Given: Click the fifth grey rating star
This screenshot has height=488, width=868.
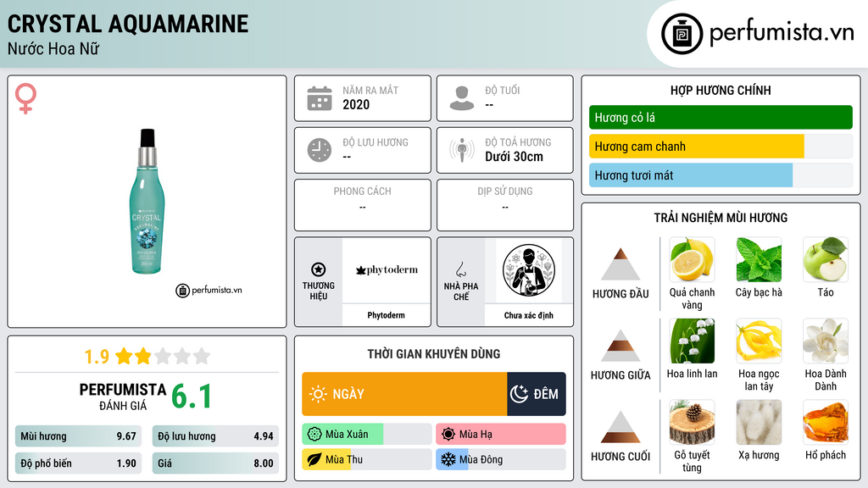Looking at the screenshot, I should 202,356.
